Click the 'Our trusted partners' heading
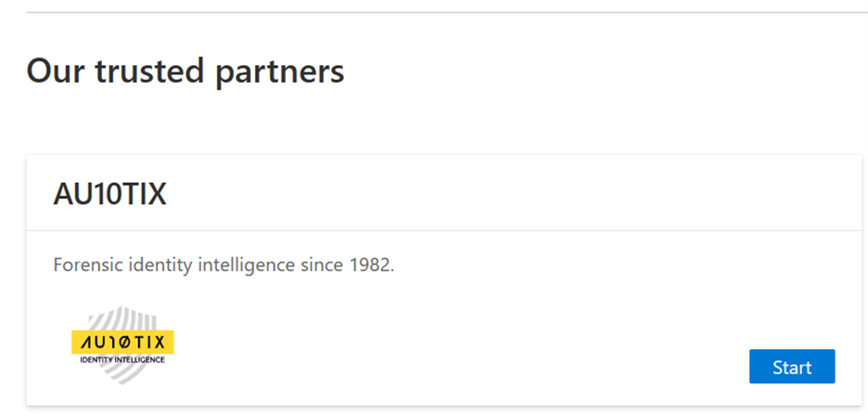 [185, 71]
